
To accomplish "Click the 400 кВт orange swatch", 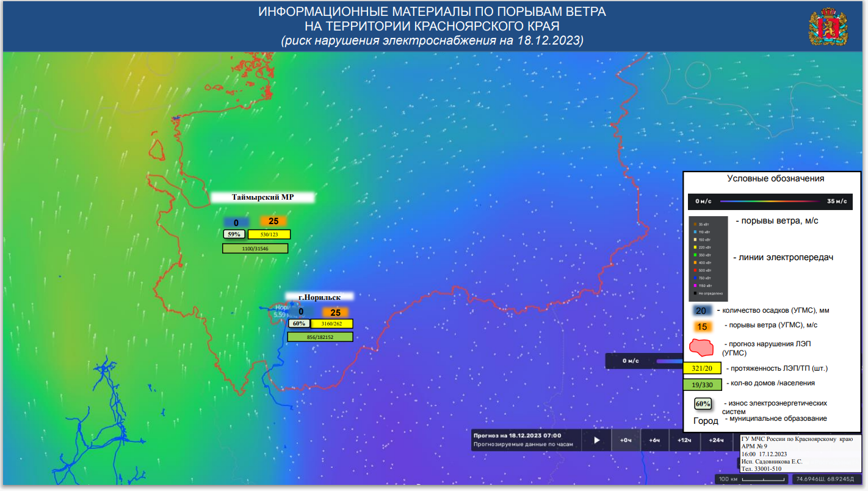I will 695,263.
